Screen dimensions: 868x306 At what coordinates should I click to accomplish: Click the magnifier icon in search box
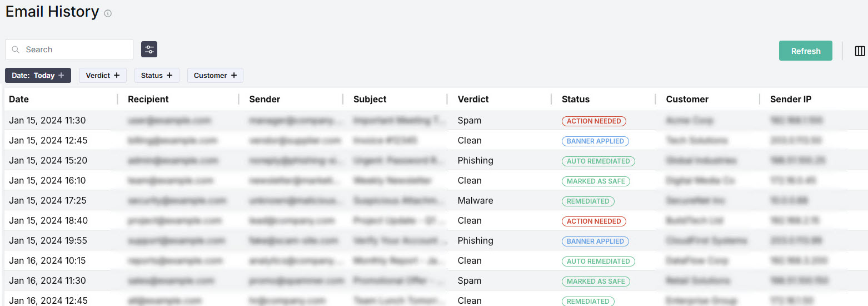(16, 50)
